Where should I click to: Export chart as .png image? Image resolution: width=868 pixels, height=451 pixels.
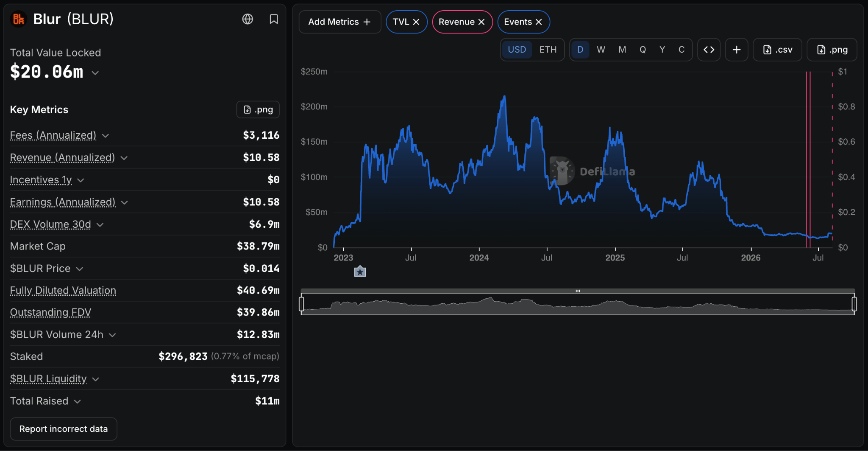(832, 50)
